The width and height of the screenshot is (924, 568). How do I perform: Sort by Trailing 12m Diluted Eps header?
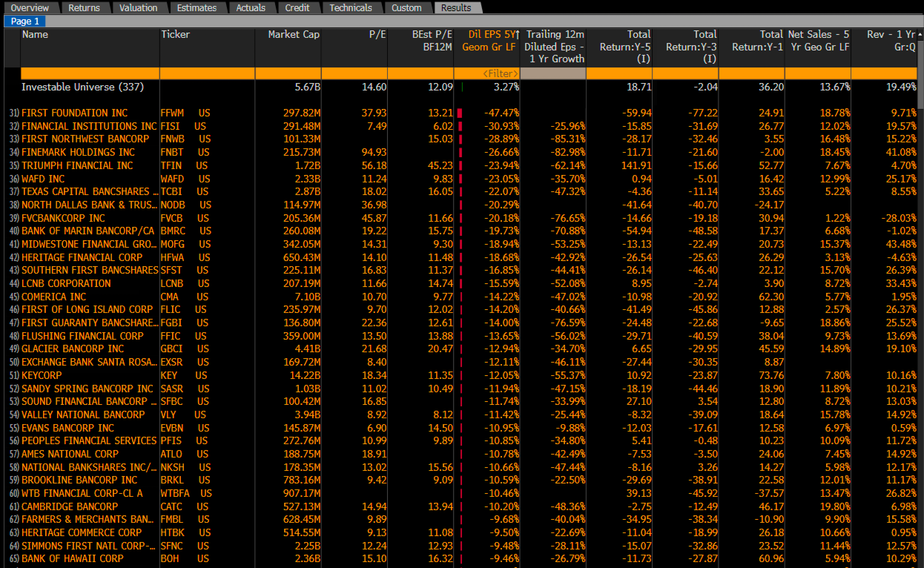(553, 47)
